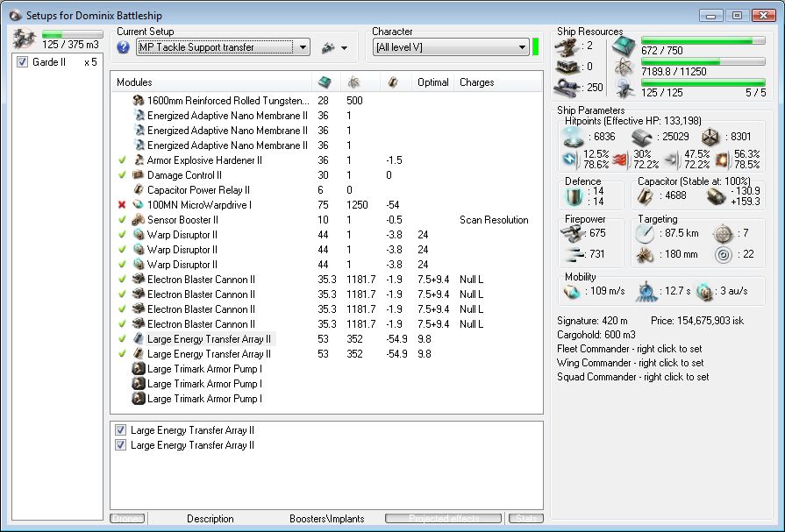The height and width of the screenshot is (532, 785).
Task: Switch to the Boosters\Implants tab
Action: (x=326, y=519)
